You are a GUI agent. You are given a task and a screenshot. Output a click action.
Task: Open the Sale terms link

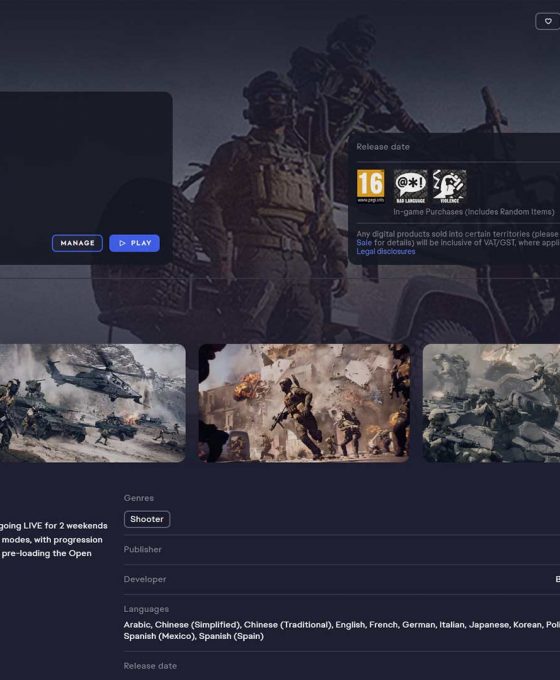pos(364,243)
